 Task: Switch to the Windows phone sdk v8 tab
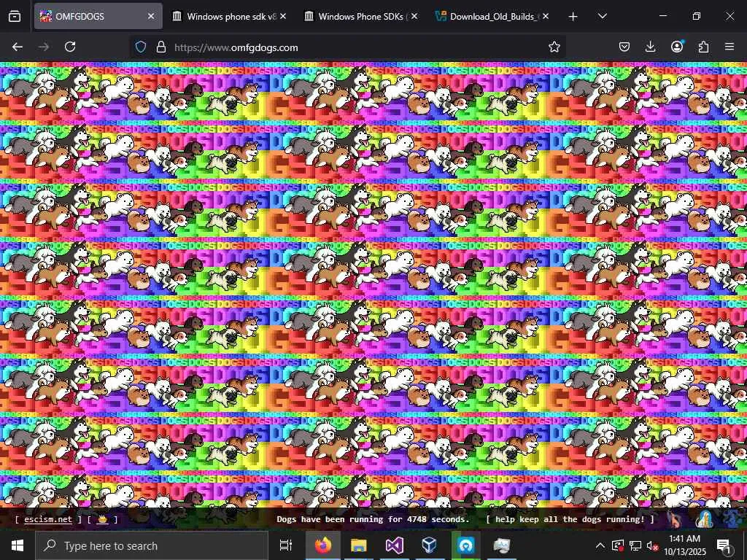click(x=230, y=16)
